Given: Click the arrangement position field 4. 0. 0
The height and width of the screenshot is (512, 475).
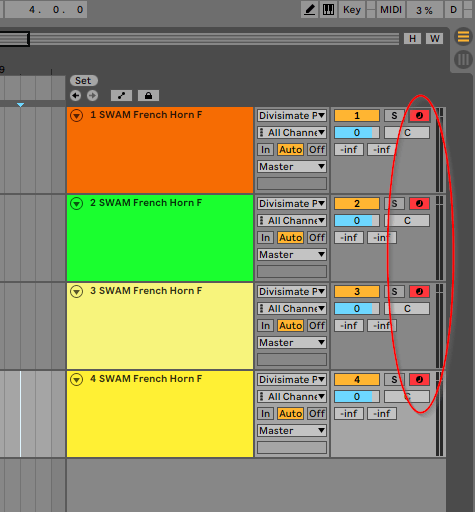Looking at the screenshot, I should (x=46, y=10).
